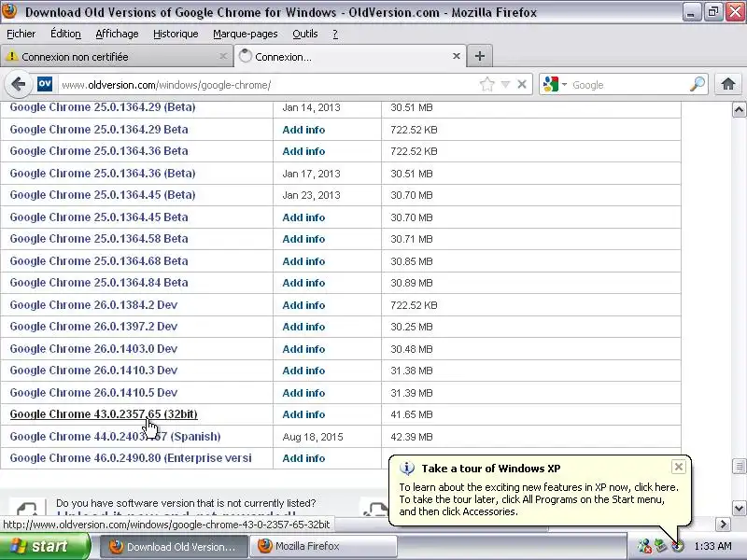The width and height of the screenshot is (747, 560).
Task: Open a new tab with the plus button
Action: tap(480, 56)
